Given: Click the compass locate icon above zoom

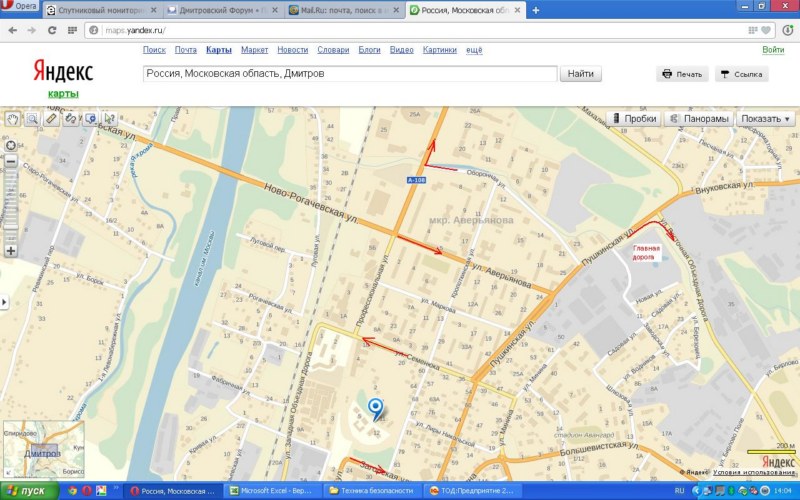Looking at the screenshot, I should (11, 145).
